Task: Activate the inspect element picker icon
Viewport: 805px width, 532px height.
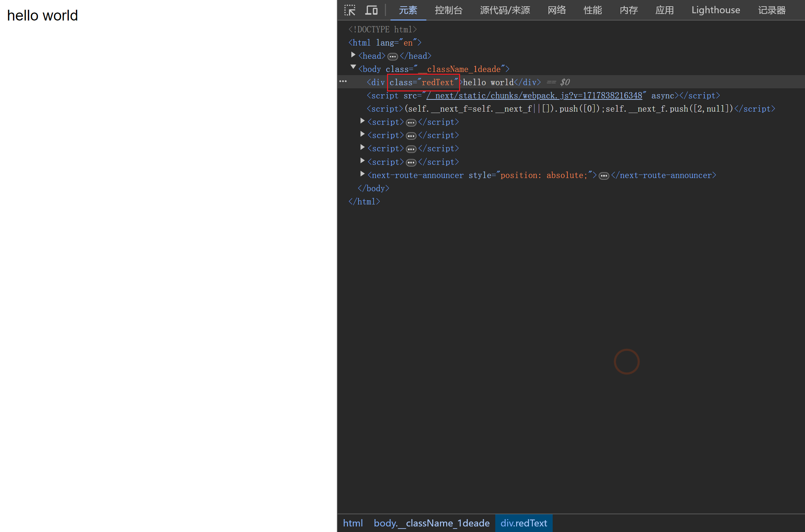Action: 350,10
